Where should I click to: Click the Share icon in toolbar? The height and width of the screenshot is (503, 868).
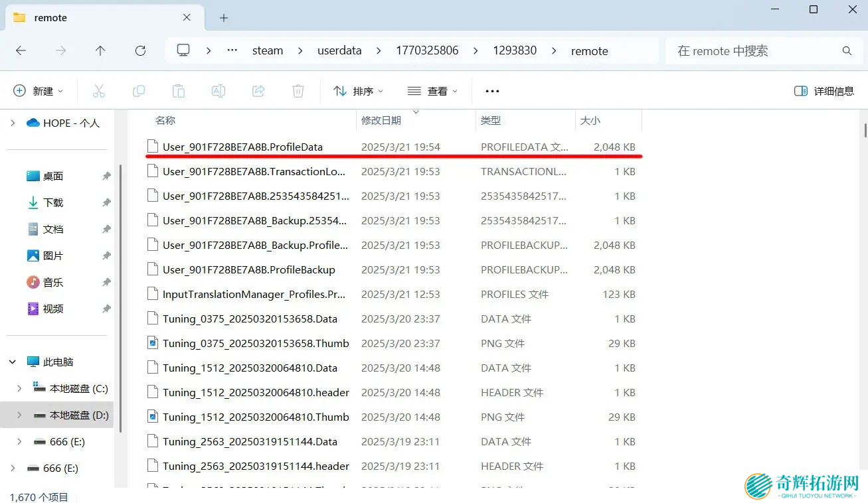tap(258, 91)
